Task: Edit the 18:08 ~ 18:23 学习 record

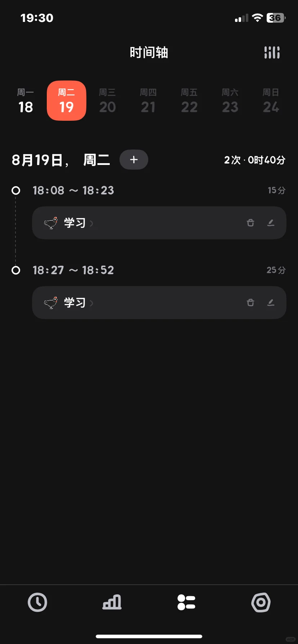Action: (271, 223)
